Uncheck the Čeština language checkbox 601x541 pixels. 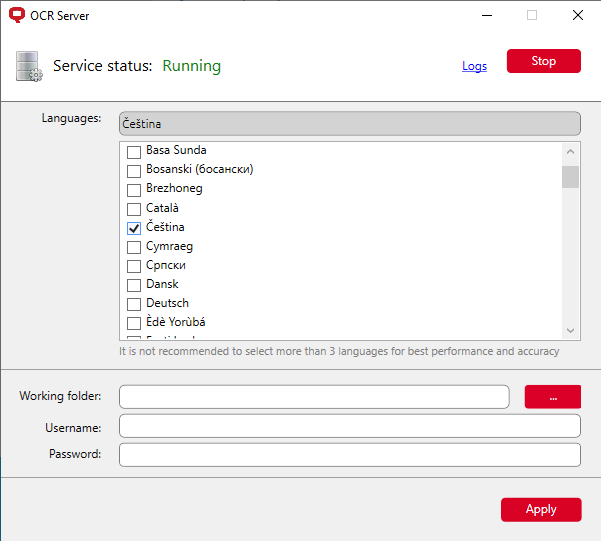tap(134, 228)
